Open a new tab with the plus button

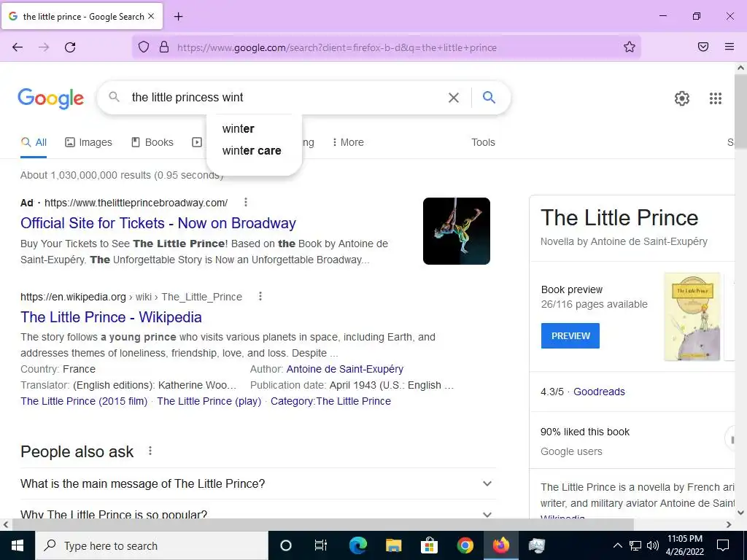[x=178, y=17]
